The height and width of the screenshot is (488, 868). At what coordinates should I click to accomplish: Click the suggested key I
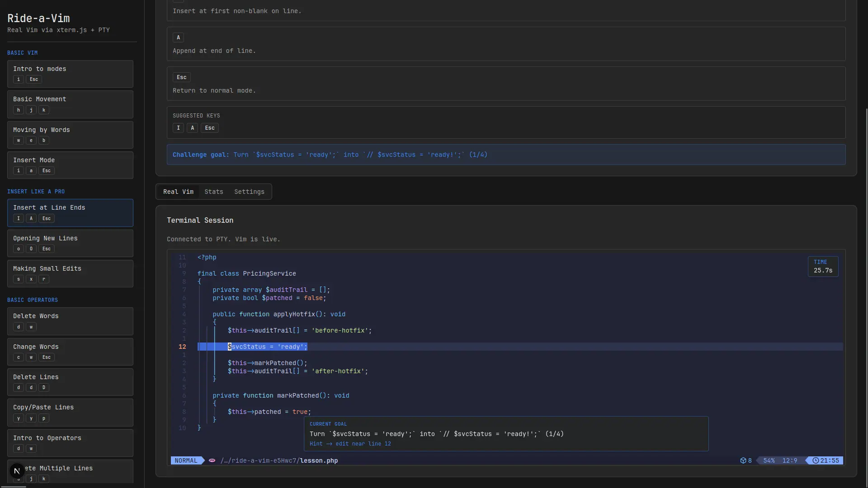coord(178,128)
